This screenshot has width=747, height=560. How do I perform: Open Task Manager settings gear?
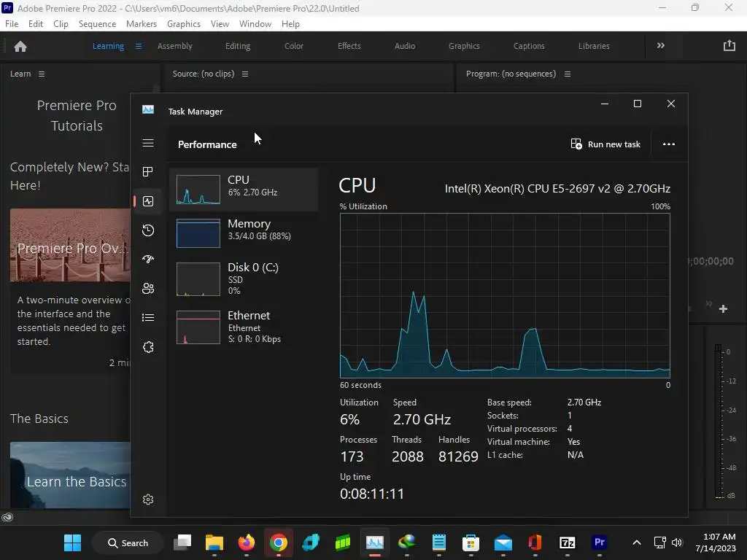[x=148, y=499]
